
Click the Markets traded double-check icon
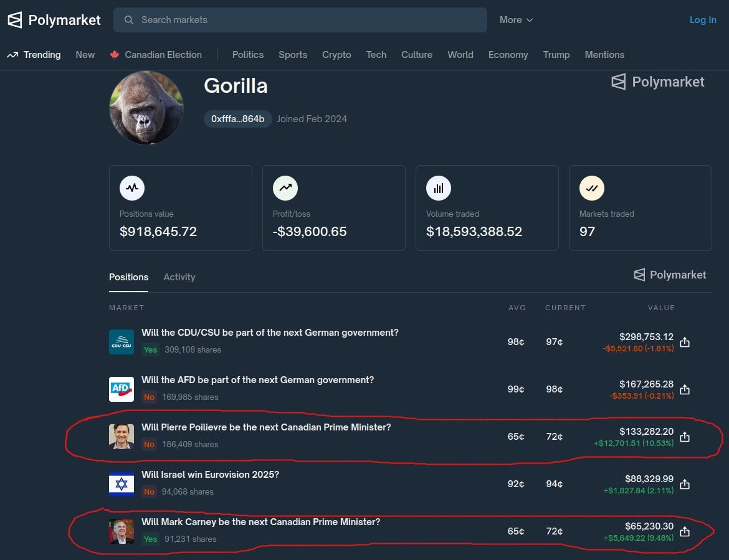click(592, 188)
